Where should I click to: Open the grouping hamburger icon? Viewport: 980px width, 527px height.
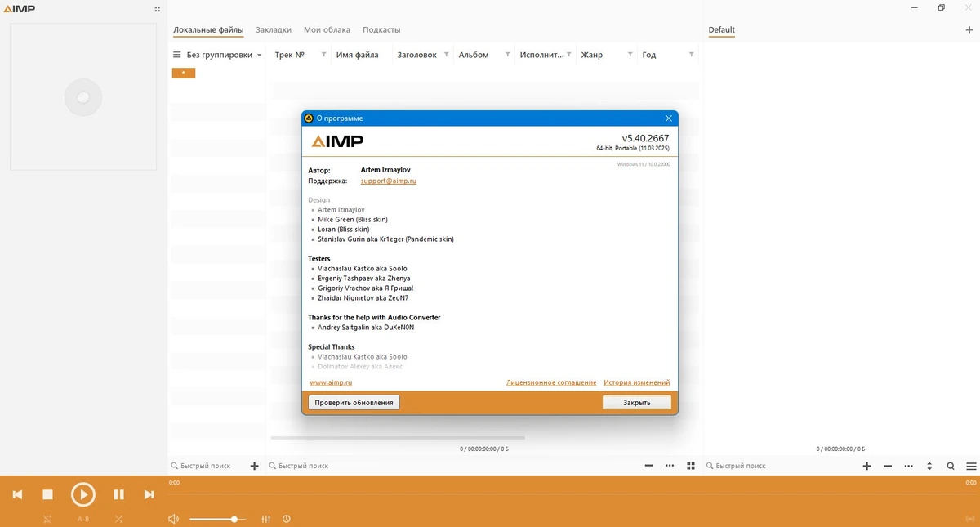click(176, 55)
